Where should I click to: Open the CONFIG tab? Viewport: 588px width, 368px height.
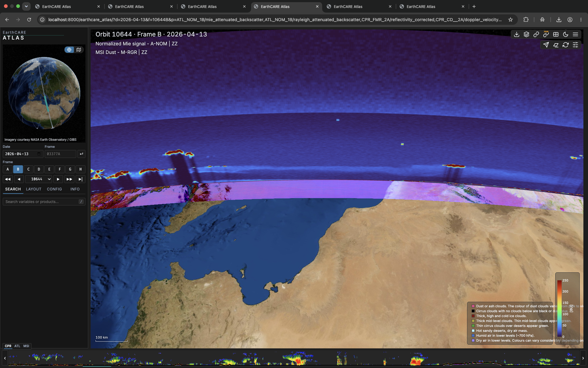coord(54,189)
